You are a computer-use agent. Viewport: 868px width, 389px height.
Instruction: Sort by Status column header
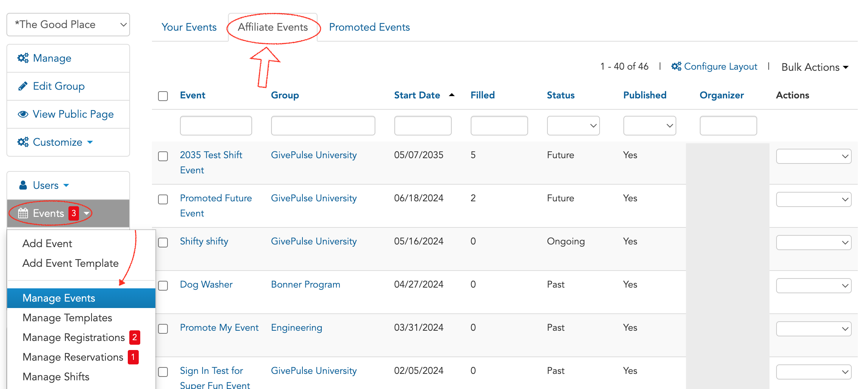[x=561, y=95]
